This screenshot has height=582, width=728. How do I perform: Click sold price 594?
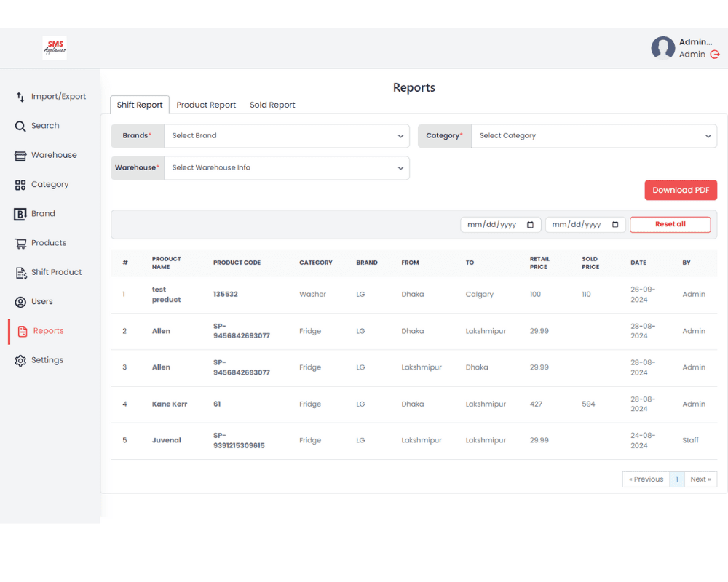[x=588, y=404]
